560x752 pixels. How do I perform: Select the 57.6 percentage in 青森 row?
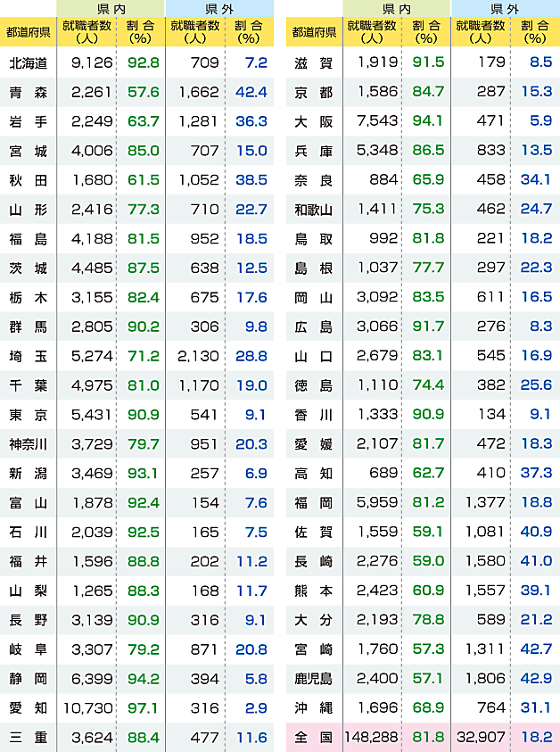[143, 92]
